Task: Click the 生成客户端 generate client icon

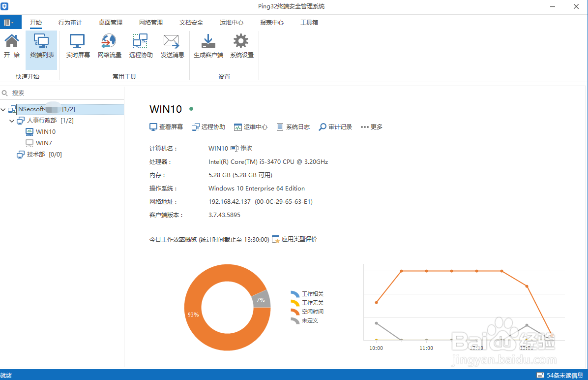Action: coord(208,46)
